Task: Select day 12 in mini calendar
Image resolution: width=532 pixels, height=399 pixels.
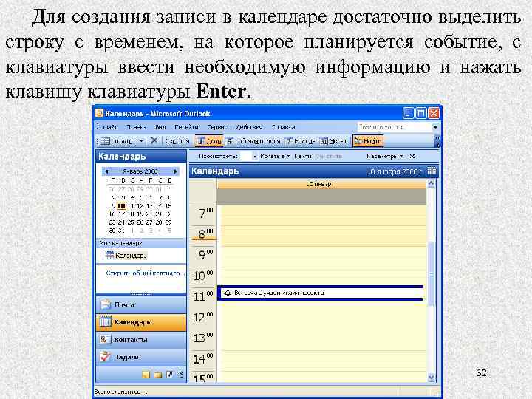Action: [140, 206]
